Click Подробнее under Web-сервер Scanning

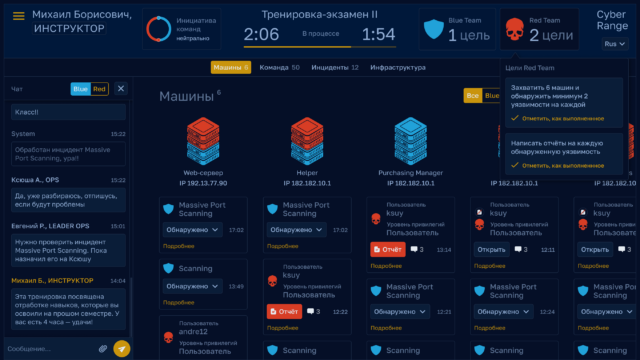pyautogui.click(x=178, y=302)
